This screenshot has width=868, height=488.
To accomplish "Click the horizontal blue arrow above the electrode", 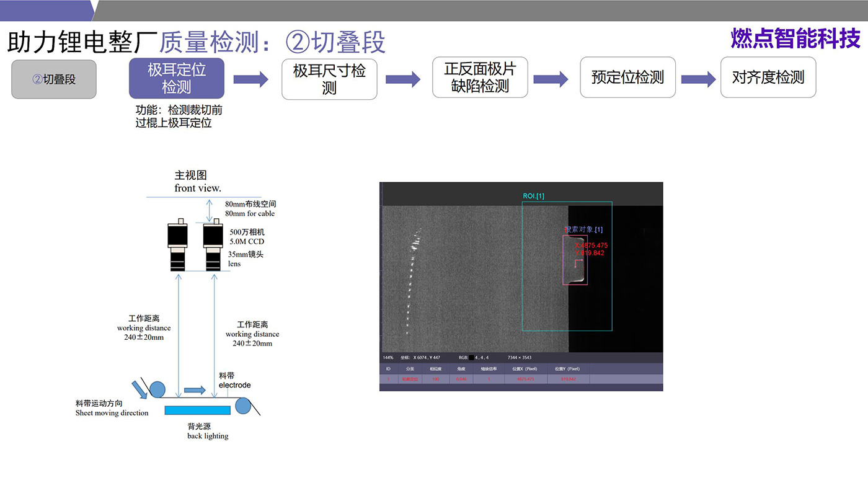I will click(195, 390).
